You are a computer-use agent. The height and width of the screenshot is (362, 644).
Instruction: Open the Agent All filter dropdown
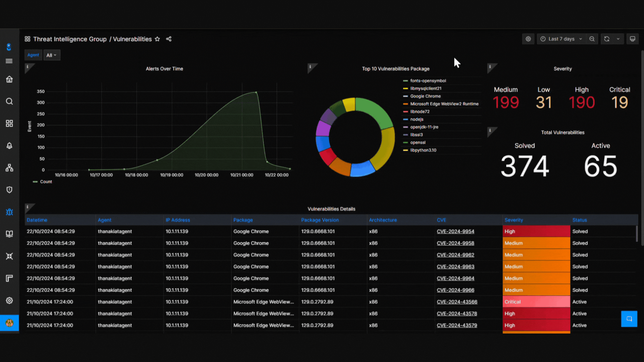52,55
